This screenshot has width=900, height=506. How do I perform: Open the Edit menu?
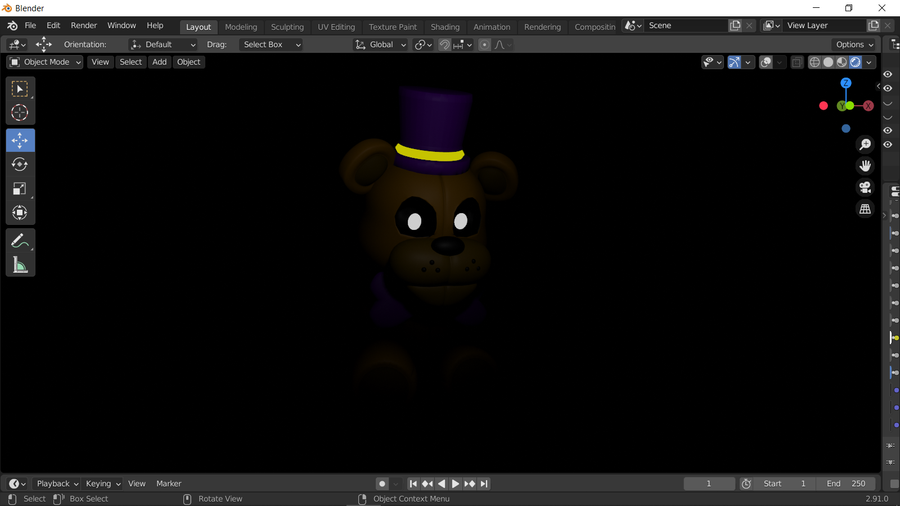pos(53,26)
